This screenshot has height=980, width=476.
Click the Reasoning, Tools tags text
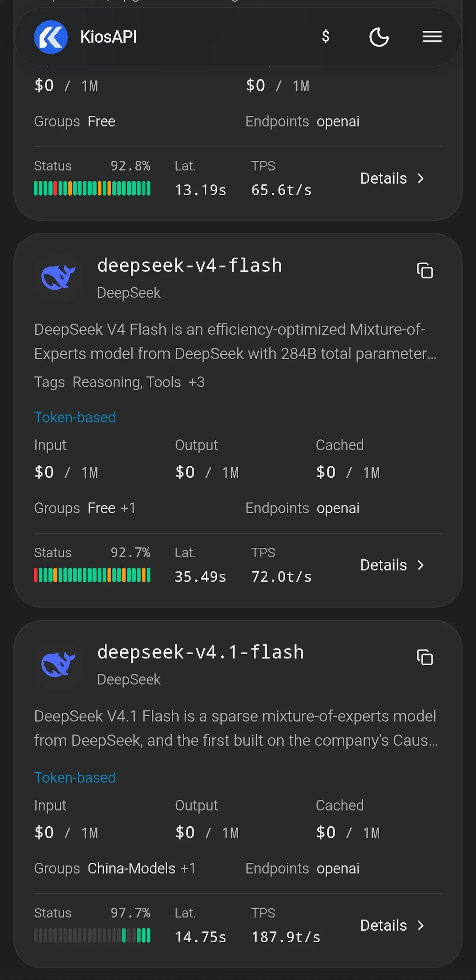(126, 382)
